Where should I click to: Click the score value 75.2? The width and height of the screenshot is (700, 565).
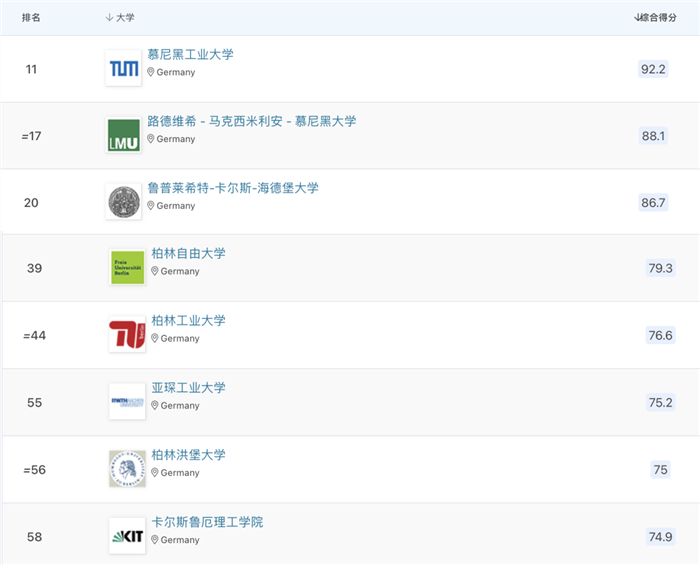[x=660, y=403]
